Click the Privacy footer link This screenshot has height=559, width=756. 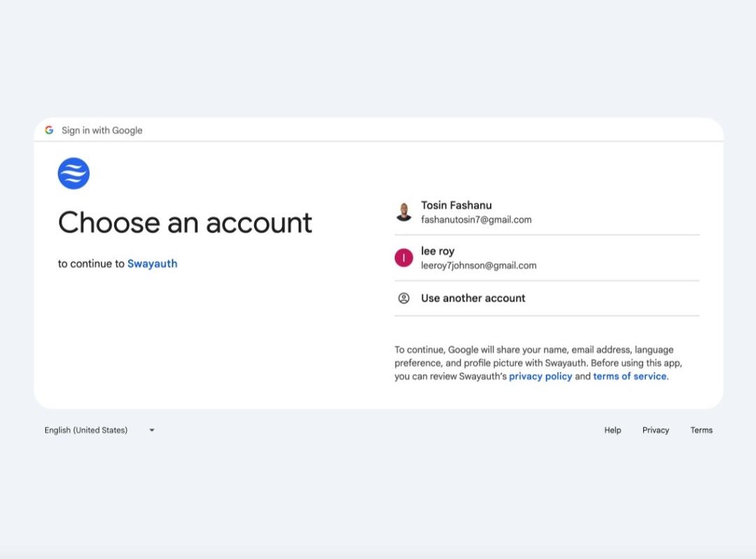click(656, 430)
